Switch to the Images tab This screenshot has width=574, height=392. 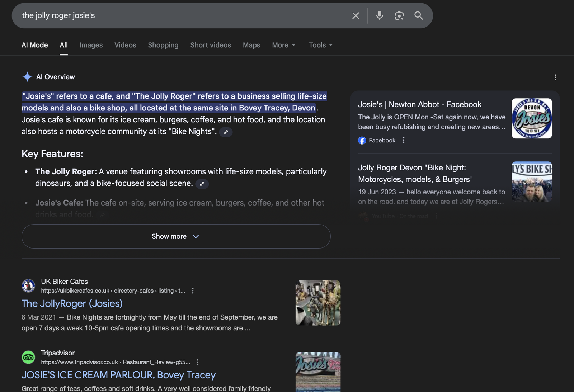coord(91,45)
